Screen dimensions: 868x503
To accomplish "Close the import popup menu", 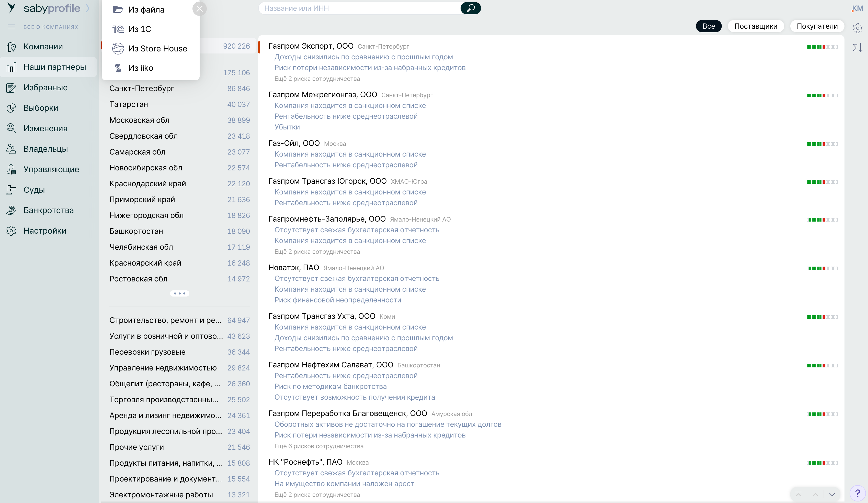I will (x=199, y=9).
